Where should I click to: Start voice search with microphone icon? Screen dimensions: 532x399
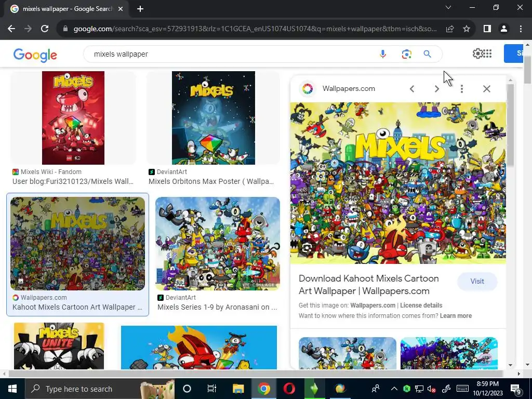click(x=383, y=54)
